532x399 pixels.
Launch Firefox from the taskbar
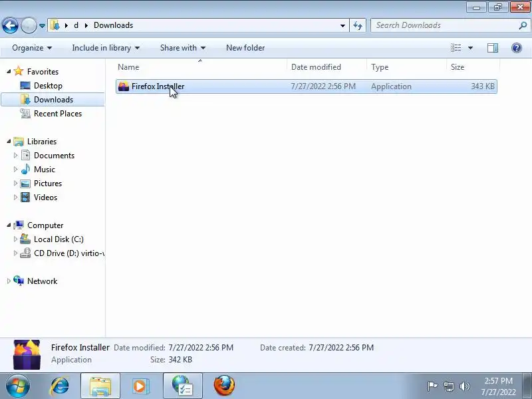pyautogui.click(x=224, y=386)
